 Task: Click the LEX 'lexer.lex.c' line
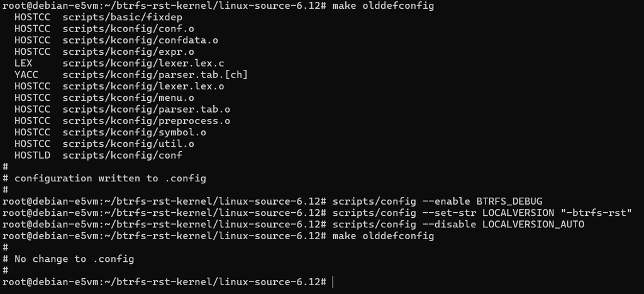tap(119, 64)
